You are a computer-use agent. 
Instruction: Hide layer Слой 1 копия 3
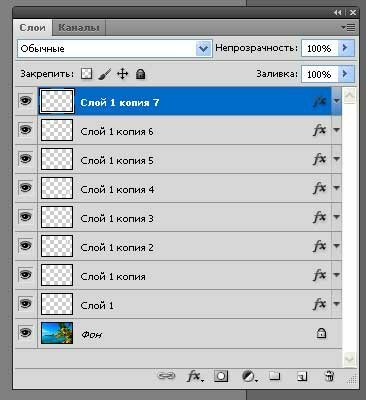(26, 217)
